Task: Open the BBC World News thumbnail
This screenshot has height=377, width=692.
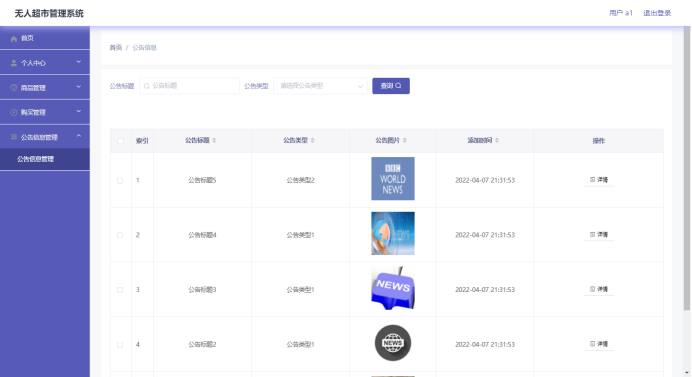Action: click(x=393, y=178)
